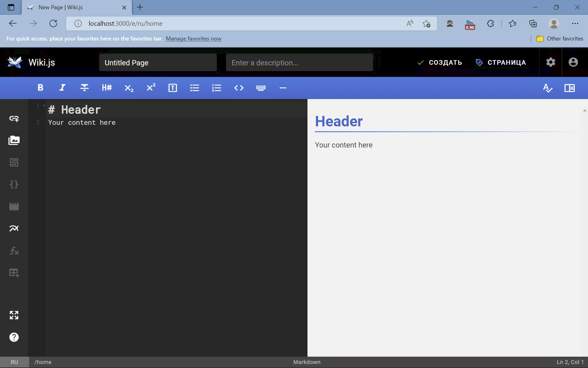Insert a horizontal rule line

point(283,88)
